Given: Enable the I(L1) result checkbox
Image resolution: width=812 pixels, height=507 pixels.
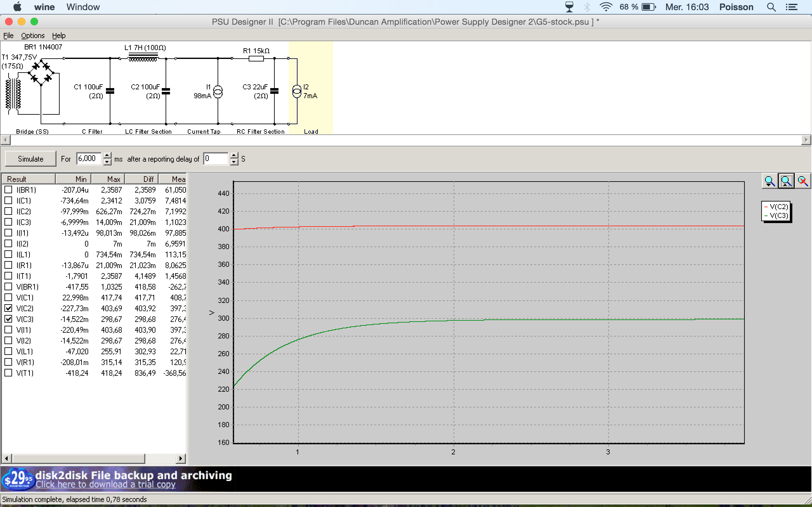Looking at the screenshot, I should (x=8, y=254).
